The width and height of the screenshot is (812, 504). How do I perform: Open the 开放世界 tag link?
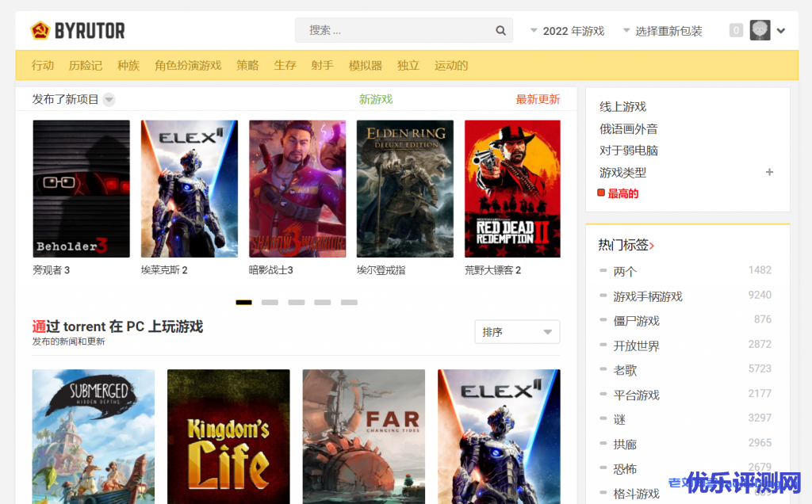tap(636, 346)
